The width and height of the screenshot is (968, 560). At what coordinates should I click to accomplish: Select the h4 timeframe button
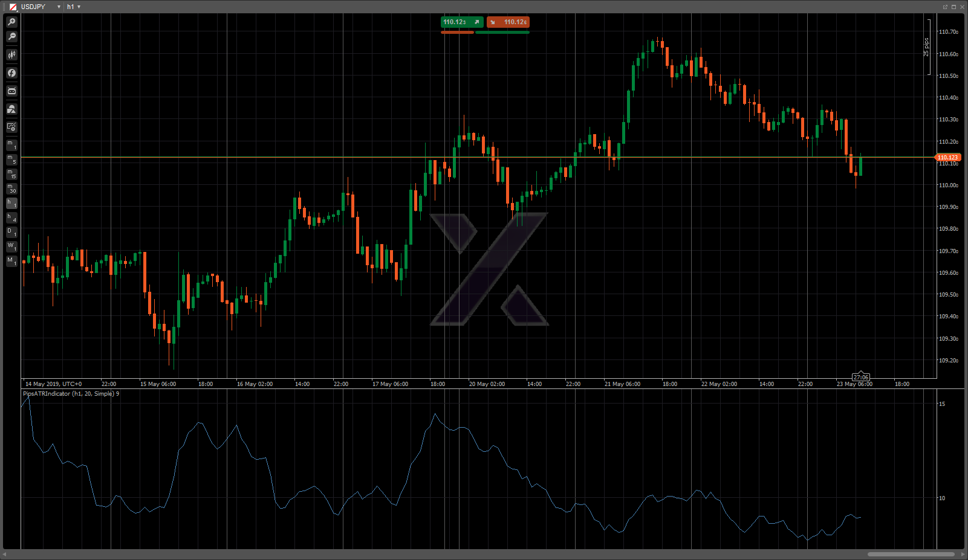tap(11, 217)
